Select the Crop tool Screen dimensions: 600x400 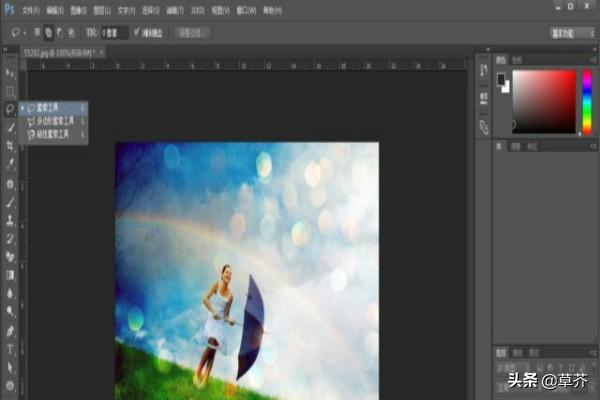point(10,145)
